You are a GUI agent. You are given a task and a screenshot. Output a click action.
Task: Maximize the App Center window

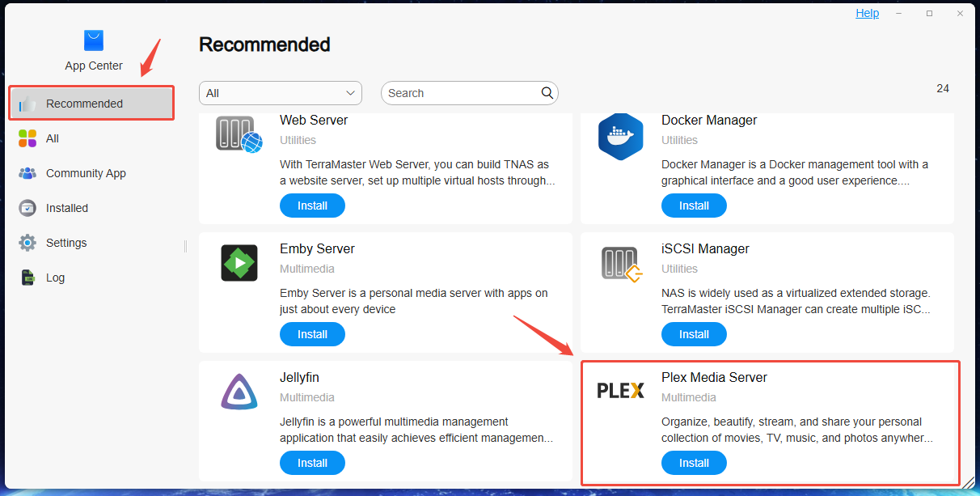pos(929,13)
